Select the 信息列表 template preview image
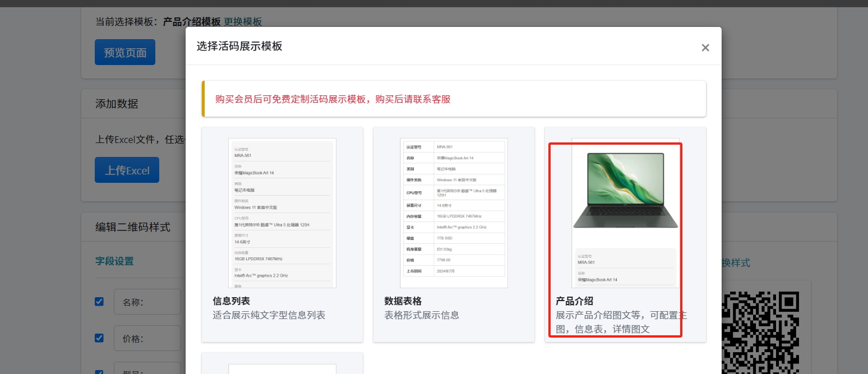 point(282,213)
